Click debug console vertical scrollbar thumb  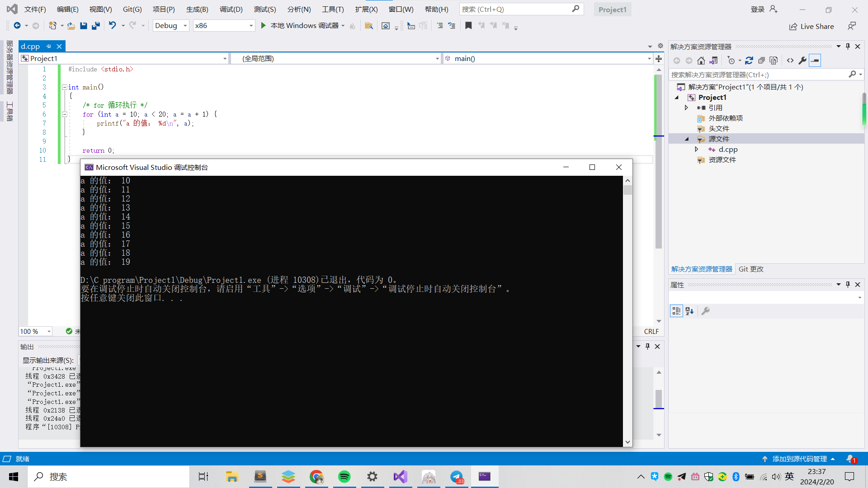click(x=627, y=190)
